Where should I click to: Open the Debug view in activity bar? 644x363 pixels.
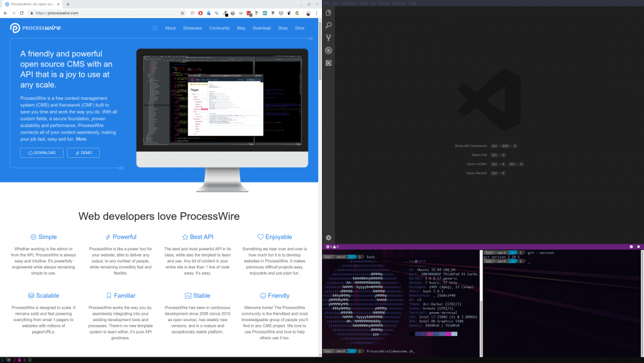coord(328,50)
